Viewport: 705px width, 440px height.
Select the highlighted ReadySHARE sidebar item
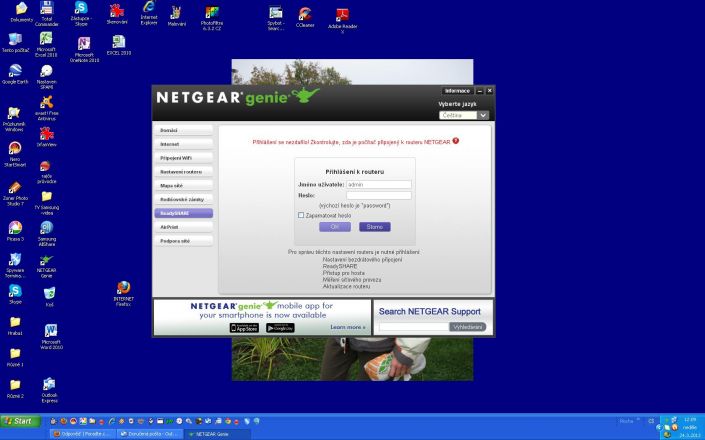[x=183, y=213]
